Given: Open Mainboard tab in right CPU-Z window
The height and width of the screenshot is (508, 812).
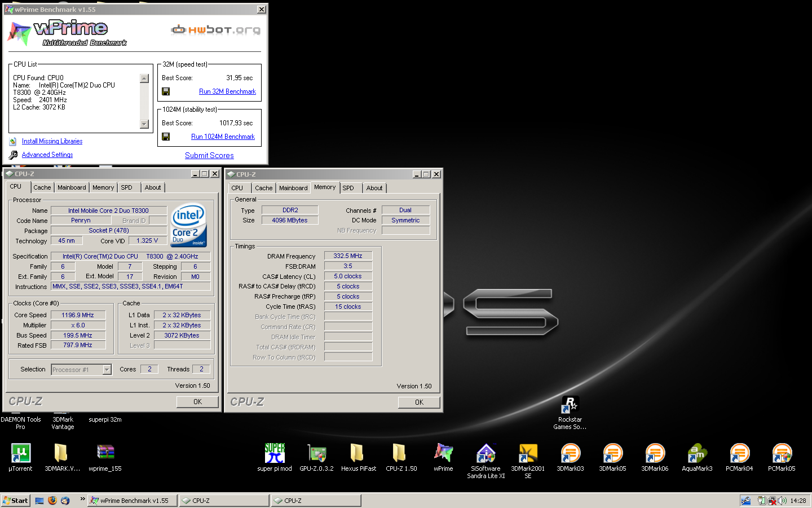Looking at the screenshot, I should 293,188.
